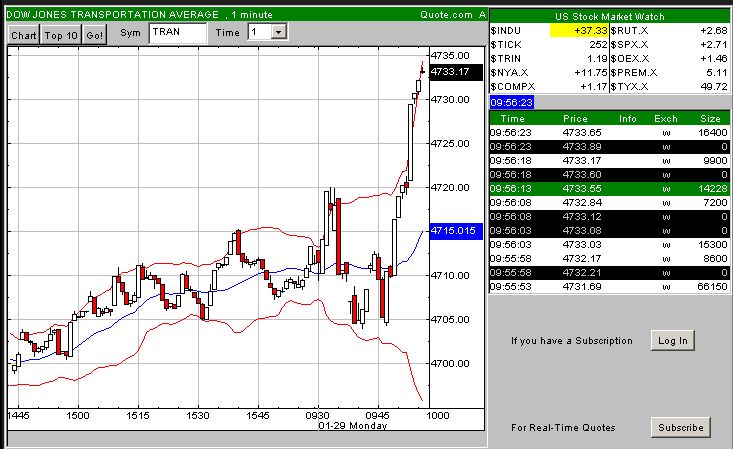
Task: Select the trade row priced 4733.17
Action: (609, 161)
